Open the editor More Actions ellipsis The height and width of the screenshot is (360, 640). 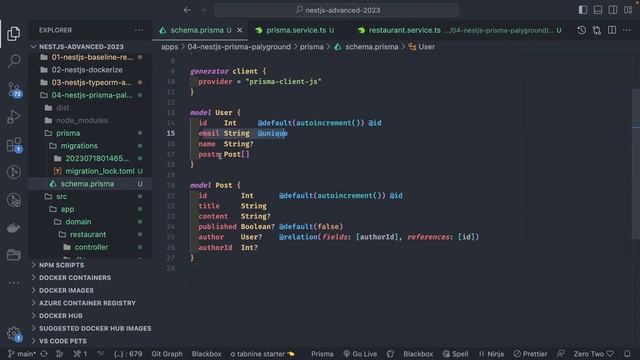[627, 30]
